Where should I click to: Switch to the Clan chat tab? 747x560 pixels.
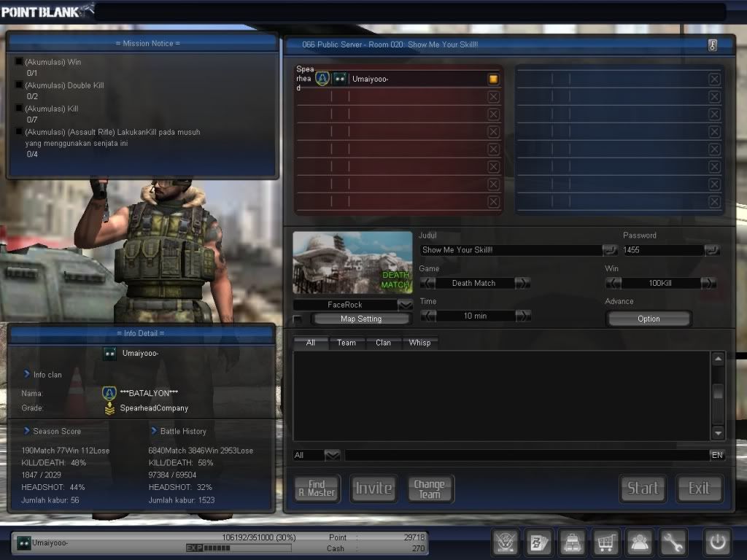click(x=383, y=343)
